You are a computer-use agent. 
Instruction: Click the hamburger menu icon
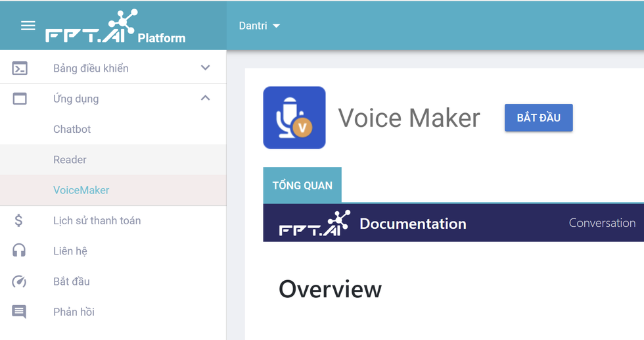28,26
